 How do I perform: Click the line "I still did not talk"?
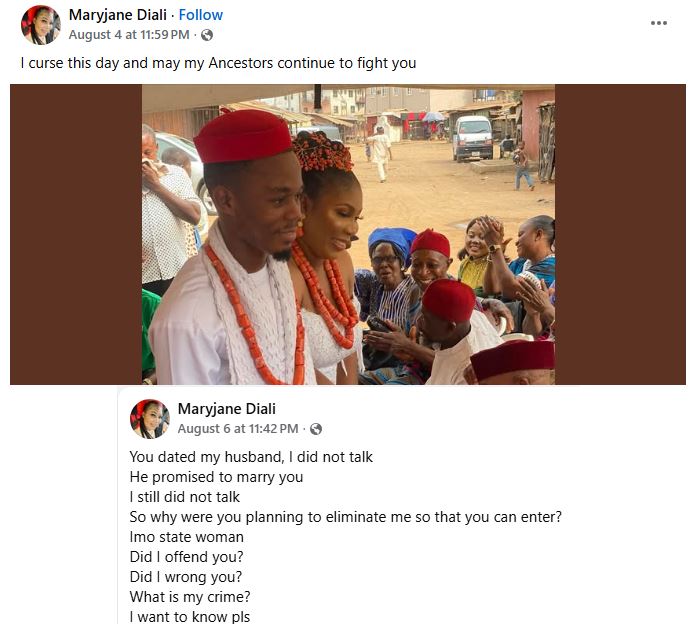(185, 497)
